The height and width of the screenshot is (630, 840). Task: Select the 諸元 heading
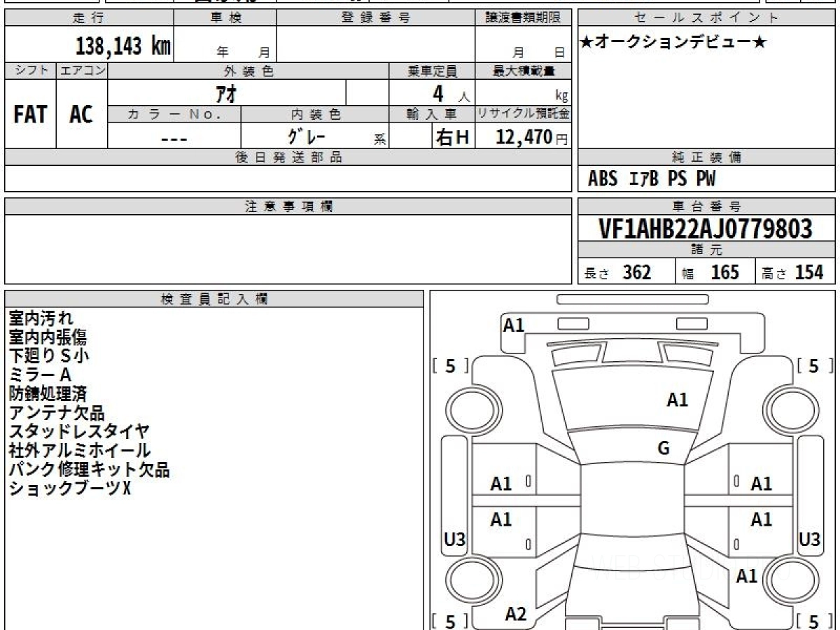pos(707,250)
